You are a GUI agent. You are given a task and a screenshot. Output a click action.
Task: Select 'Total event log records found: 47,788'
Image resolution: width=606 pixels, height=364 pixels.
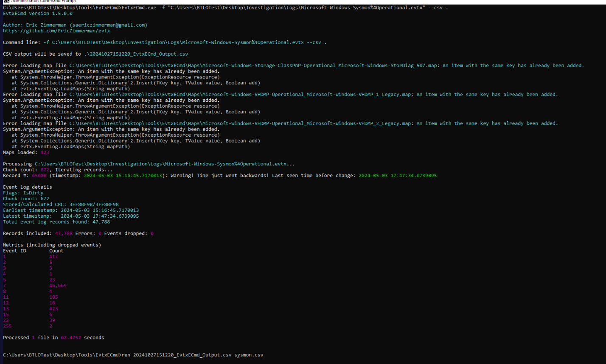pos(56,221)
